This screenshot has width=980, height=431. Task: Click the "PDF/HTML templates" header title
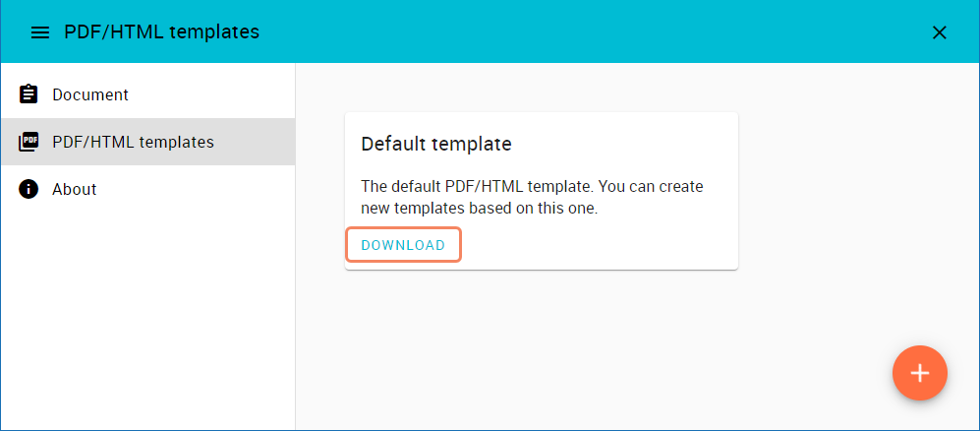coord(161,32)
